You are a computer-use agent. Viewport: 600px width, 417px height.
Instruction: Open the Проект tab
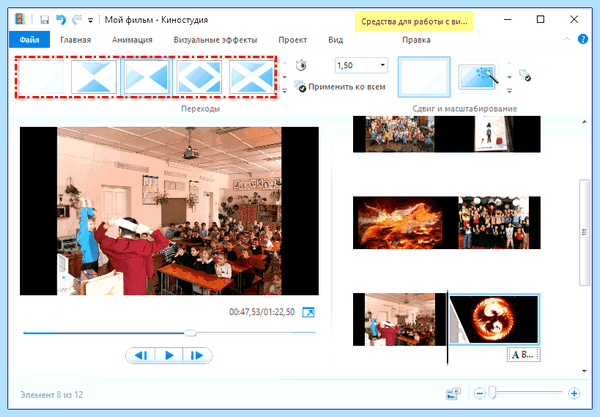[292, 40]
